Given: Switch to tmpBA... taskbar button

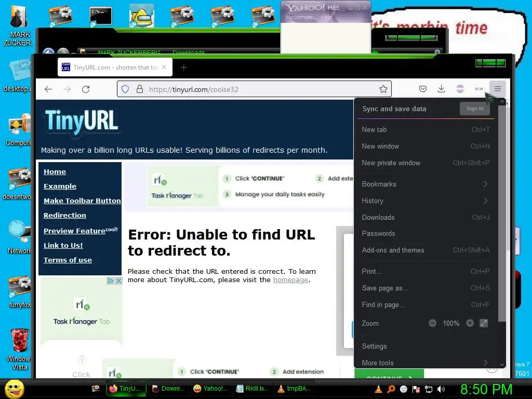Looking at the screenshot, I should pos(294,389).
